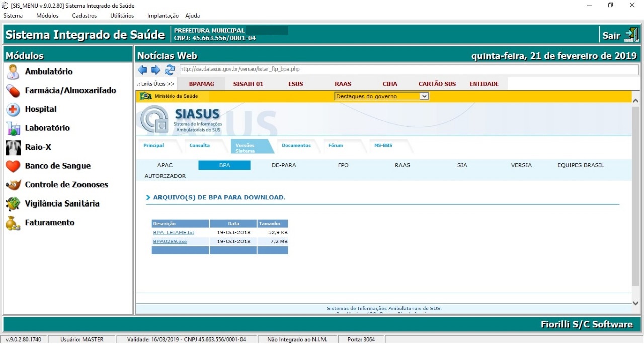This screenshot has height=344, width=644.
Task: Click the Ministério da Saúde link
Action: [x=176, y=96]
